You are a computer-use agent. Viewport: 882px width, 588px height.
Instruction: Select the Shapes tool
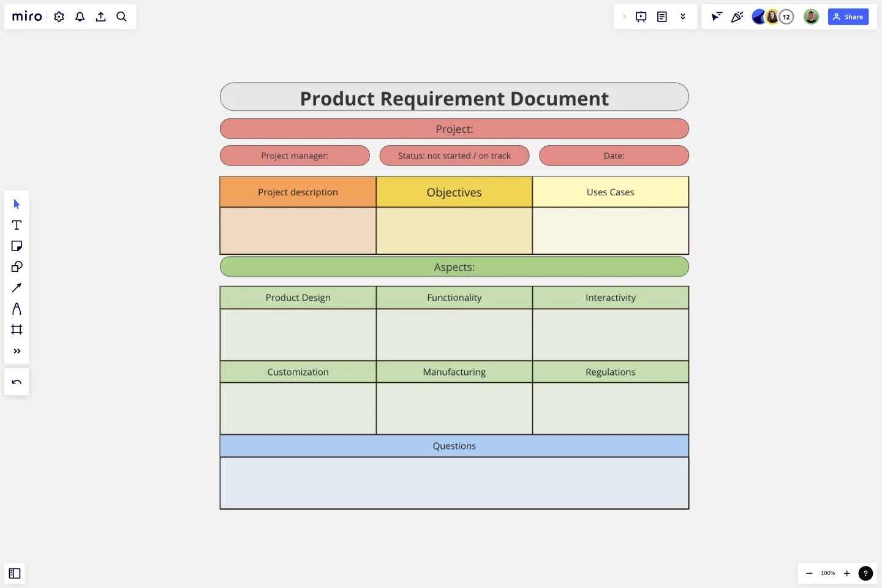coord(17,266)
